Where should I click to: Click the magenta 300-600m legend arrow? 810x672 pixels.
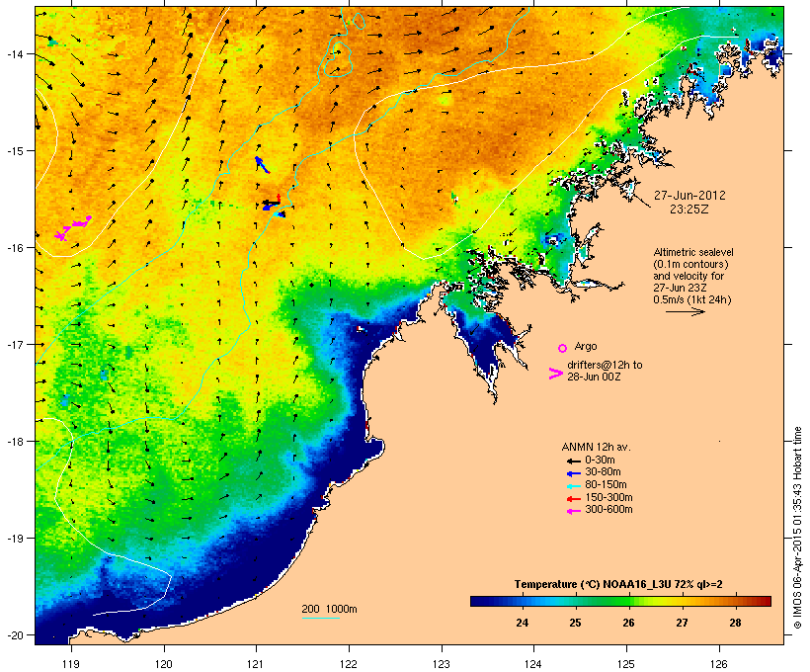coord(574,511)
